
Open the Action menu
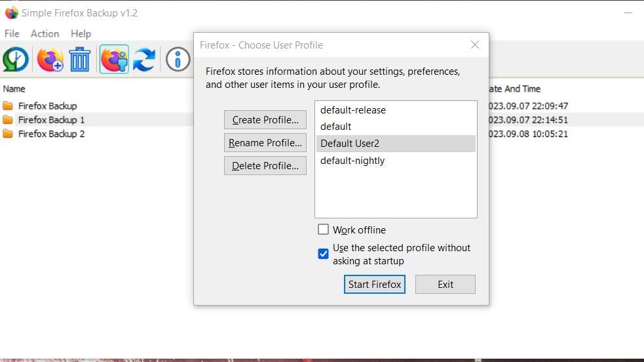tap(45, 33)
